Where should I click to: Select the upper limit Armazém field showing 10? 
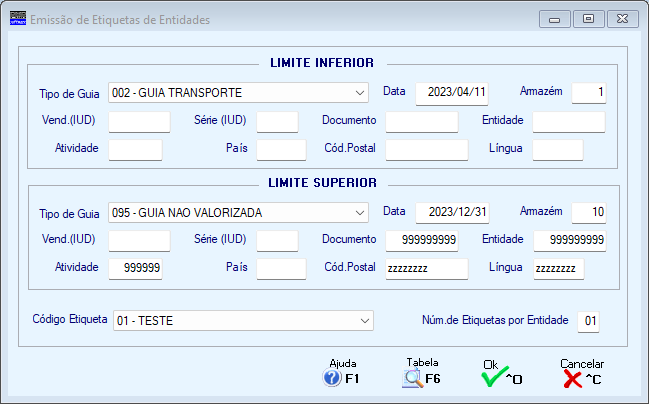(589, 213)
